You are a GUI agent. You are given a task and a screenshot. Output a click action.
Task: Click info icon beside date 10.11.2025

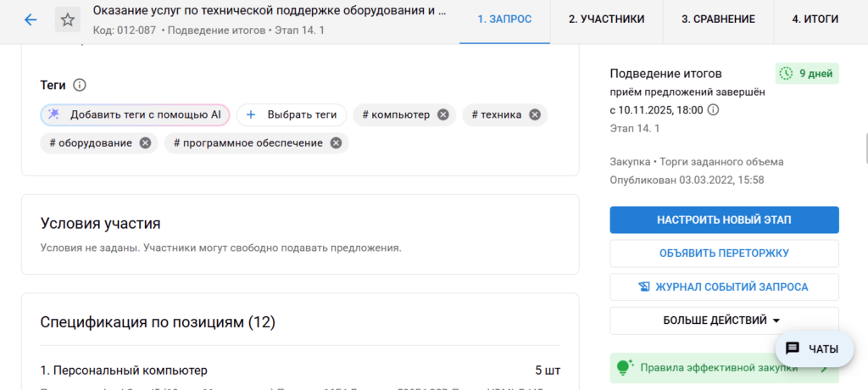click(713, 109)
